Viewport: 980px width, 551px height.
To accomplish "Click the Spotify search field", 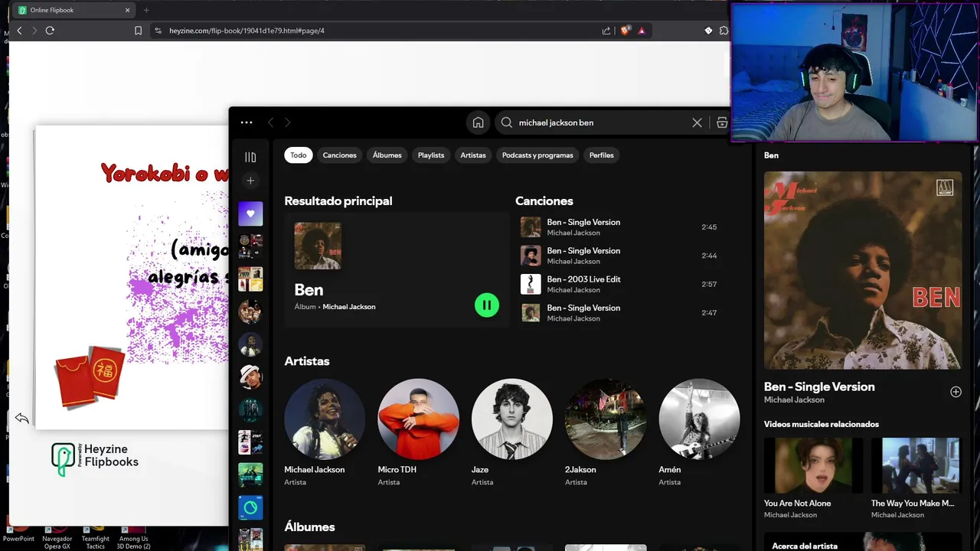I will [x=601, y=122].
